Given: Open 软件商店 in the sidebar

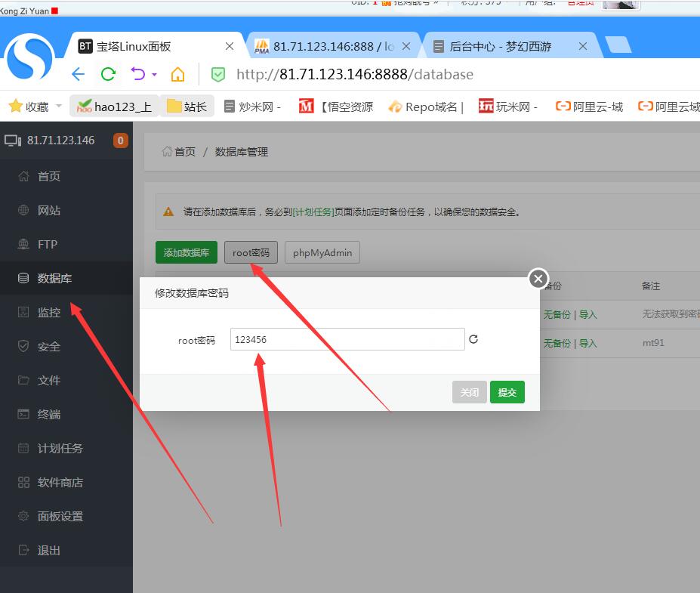Looking at the screenshot, I should (60, 483).
